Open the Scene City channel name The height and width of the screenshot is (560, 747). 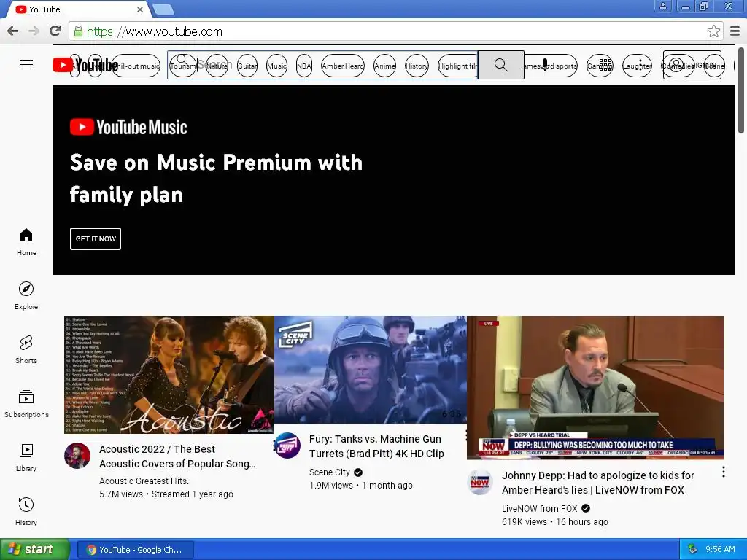click(329, 472)
